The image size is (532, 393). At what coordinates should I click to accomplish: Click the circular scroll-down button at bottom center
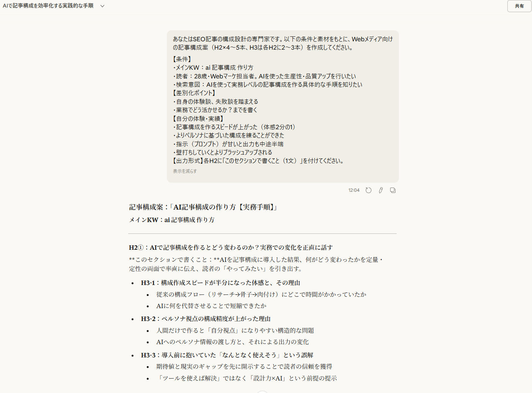click(263, 391)
